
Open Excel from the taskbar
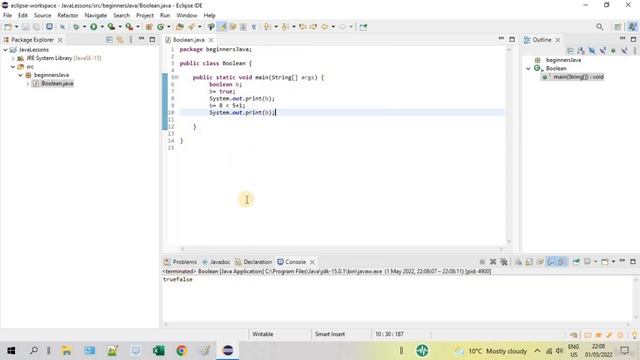[x=159, y=351]
